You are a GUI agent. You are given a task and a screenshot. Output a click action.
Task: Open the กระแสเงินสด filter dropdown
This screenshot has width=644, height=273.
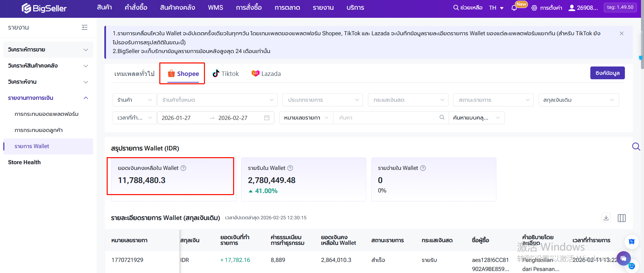[408, 100]
